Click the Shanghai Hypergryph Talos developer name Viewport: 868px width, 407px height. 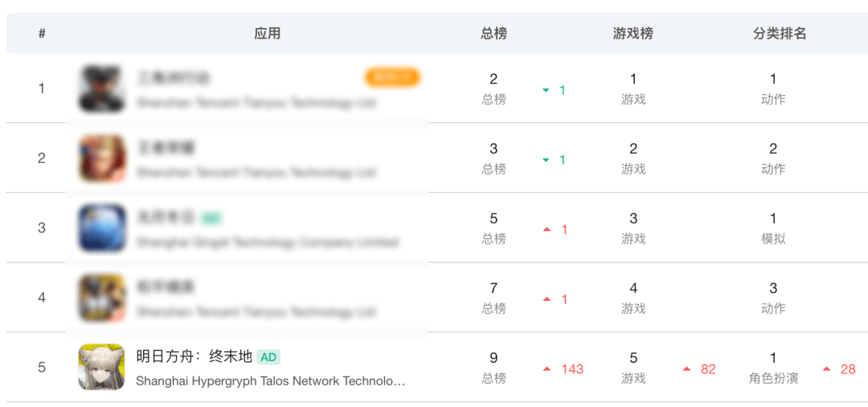[270, 380]
